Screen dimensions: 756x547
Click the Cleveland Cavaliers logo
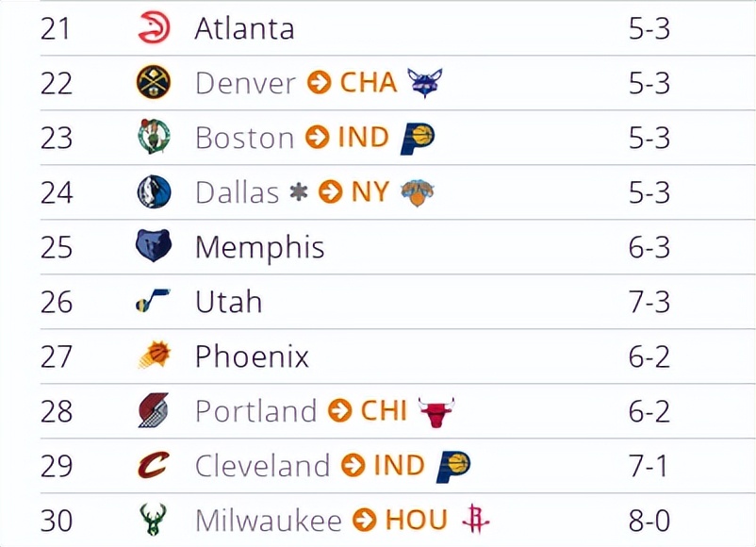(154, 466)
